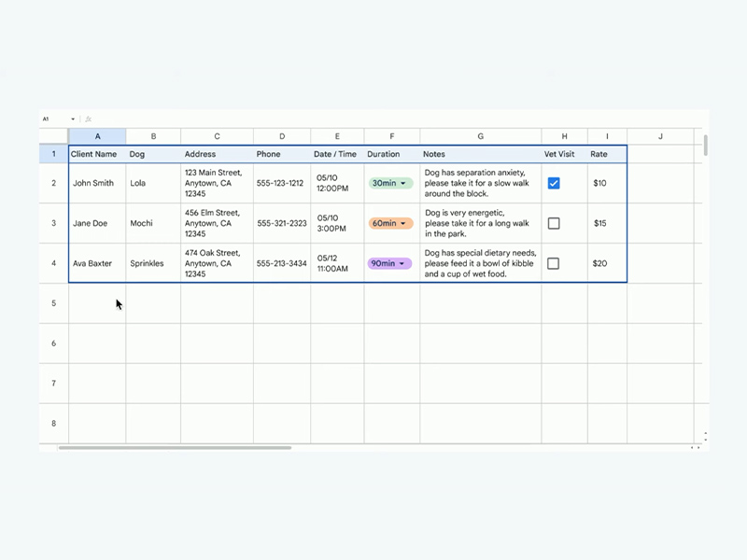Image resolution: width=747 pixels, height=560 pixels.
Task: Select row 5 header
Action: (54, 303)
